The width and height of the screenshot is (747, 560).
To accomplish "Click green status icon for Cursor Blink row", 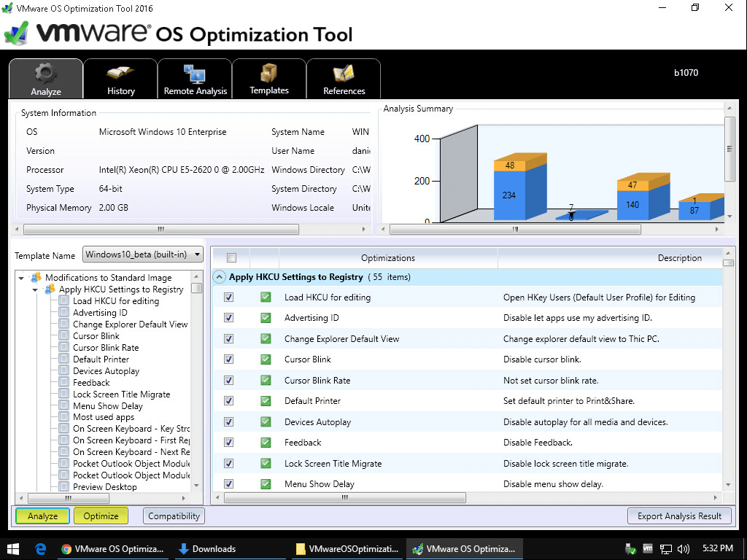I will coord(266,359).
